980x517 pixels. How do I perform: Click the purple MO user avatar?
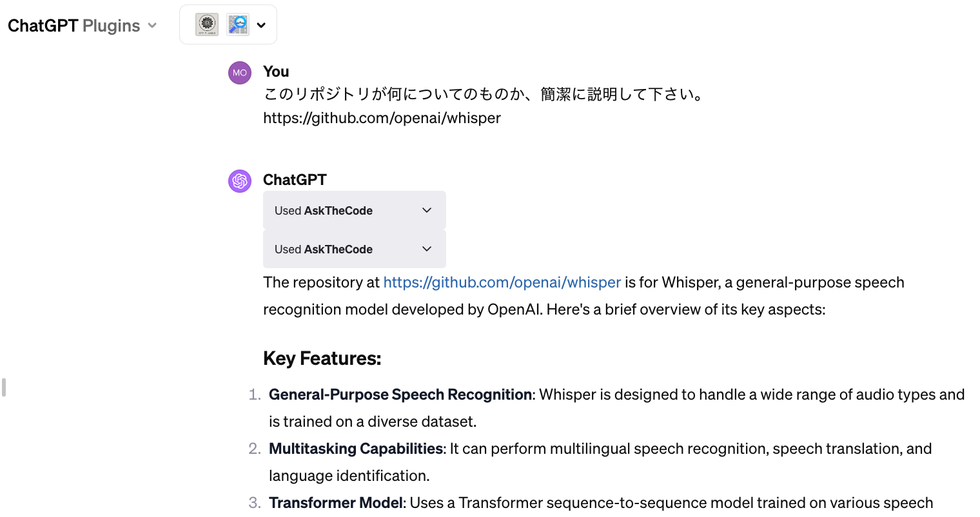coord(240,73)
